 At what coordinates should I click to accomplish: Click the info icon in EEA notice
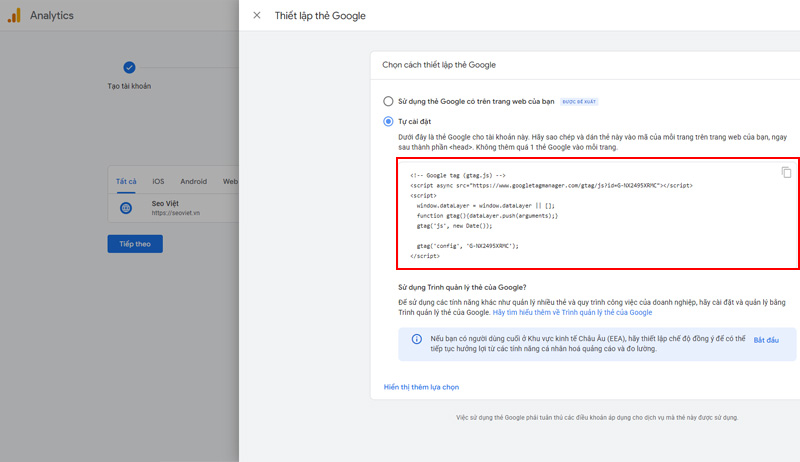click(x=417, y=340)
